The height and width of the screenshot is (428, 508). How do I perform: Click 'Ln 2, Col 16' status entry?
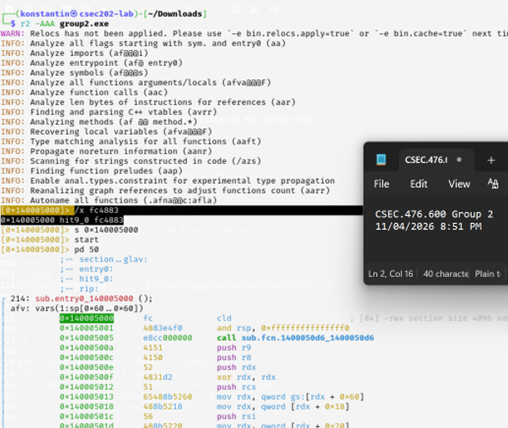coord(390,274)
